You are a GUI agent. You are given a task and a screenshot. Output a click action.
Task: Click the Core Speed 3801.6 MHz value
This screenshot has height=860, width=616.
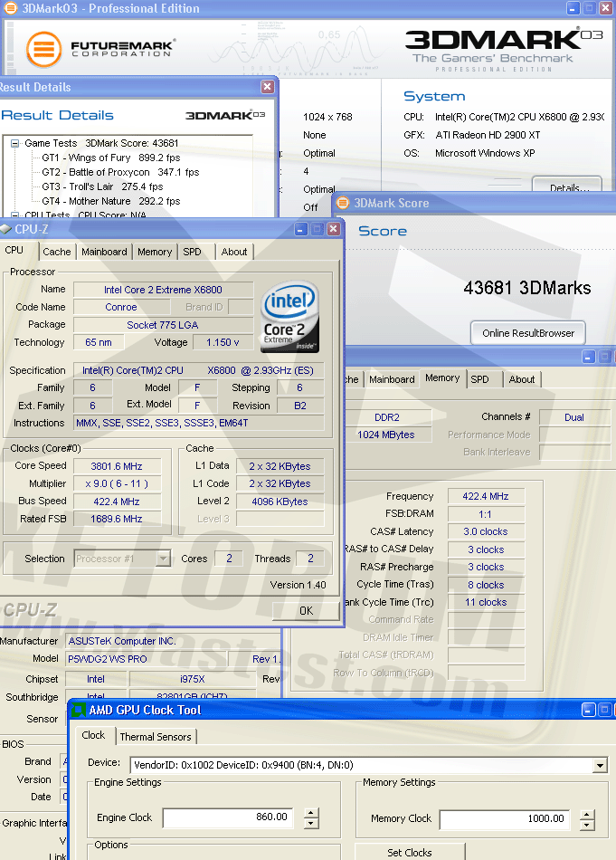(x=117, y=466)
